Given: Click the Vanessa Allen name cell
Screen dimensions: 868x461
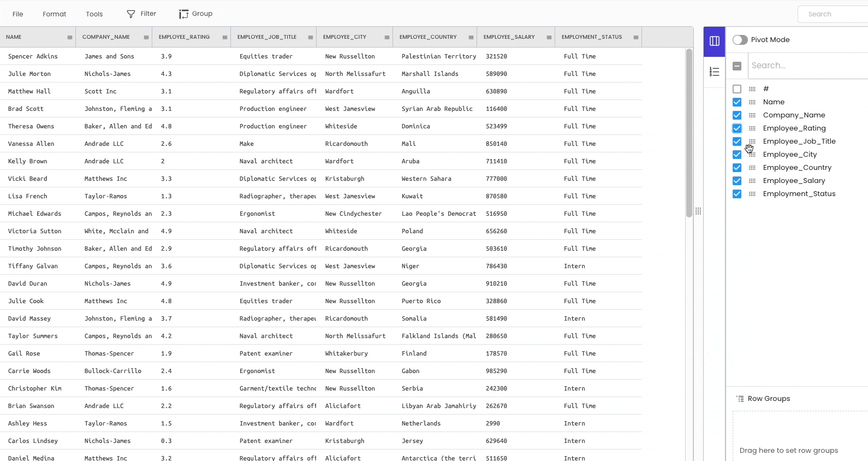Looking at the screenshot, I should (x=38, y=144).
